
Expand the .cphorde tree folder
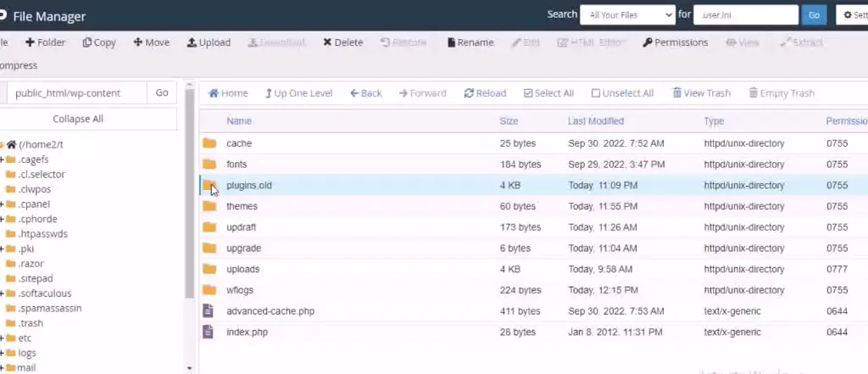point(3,220)
